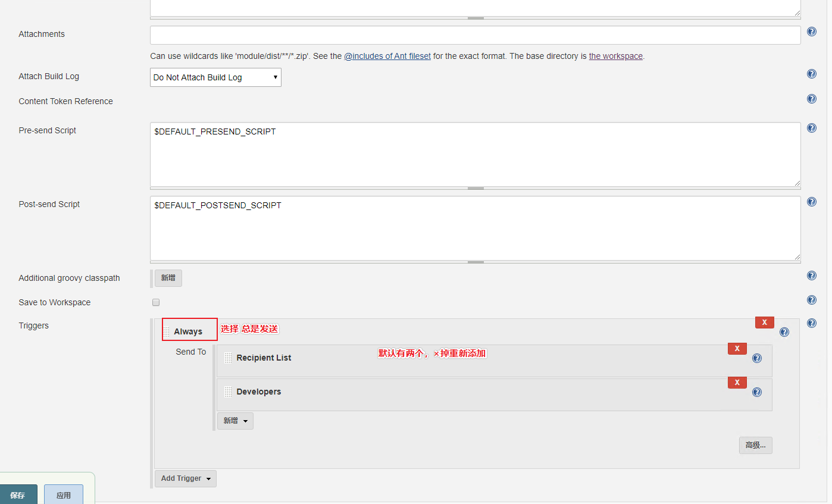This screenshot has height=504, width=832.
Task: Click into the Attachments text field
Action: [x=475, y=35]
